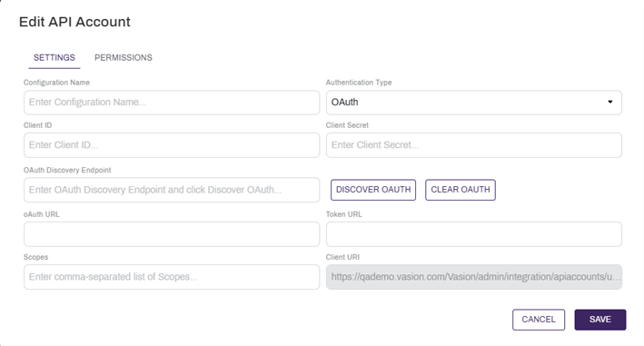The height and width of the screenshot is (346, 644).
Task: Click the Client Secret label
Action: coord(347,125)
